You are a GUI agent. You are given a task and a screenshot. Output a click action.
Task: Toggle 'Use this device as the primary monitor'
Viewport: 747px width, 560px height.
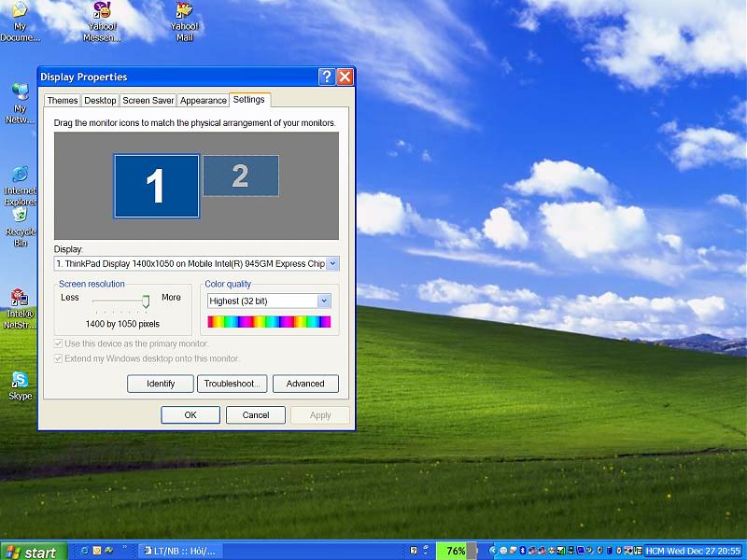point(59,343)
